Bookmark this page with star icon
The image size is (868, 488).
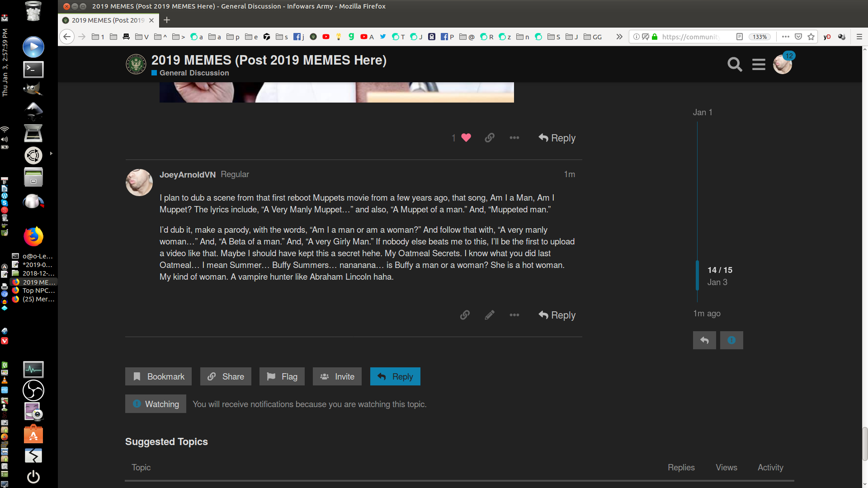811,37
